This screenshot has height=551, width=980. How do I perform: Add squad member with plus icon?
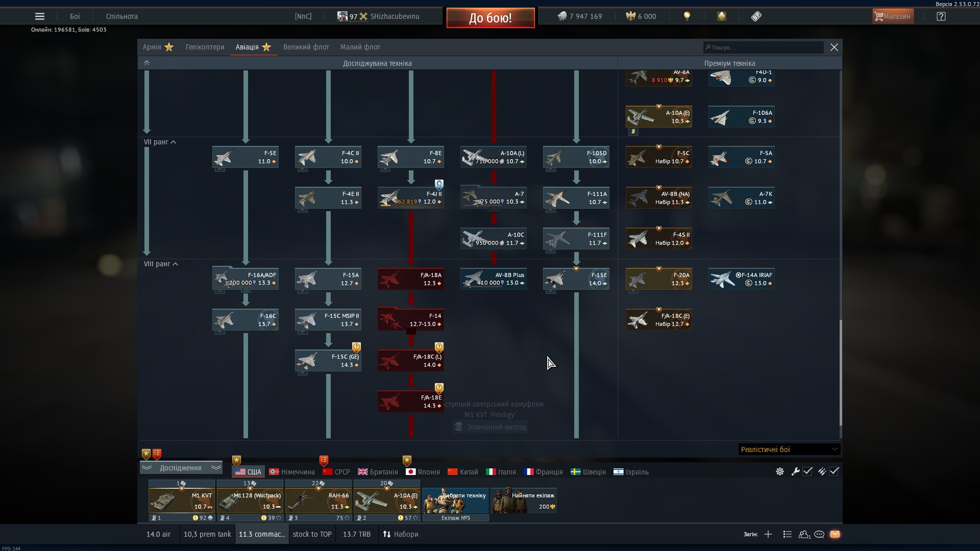[x=768, y=534]
